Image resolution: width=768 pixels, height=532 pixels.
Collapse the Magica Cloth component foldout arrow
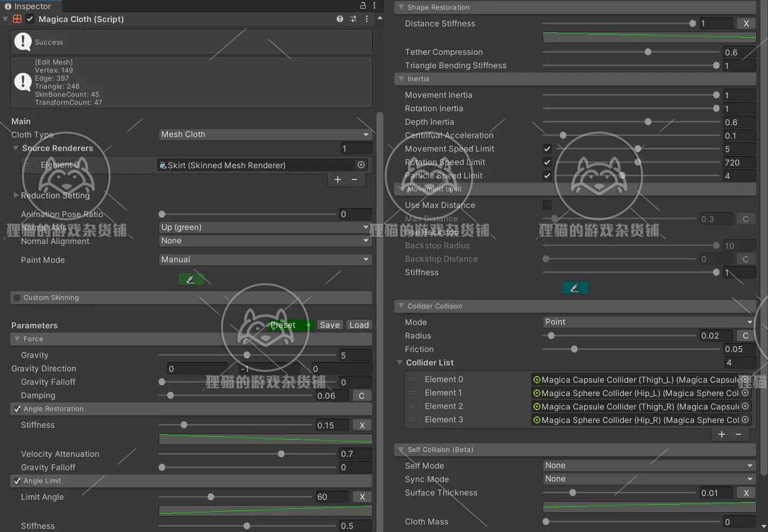(5, 19)
